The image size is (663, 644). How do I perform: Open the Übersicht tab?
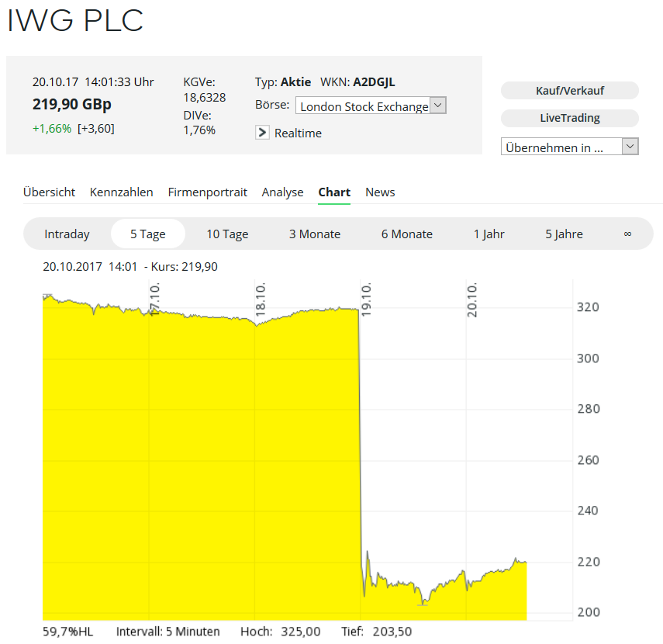[49, 192]
